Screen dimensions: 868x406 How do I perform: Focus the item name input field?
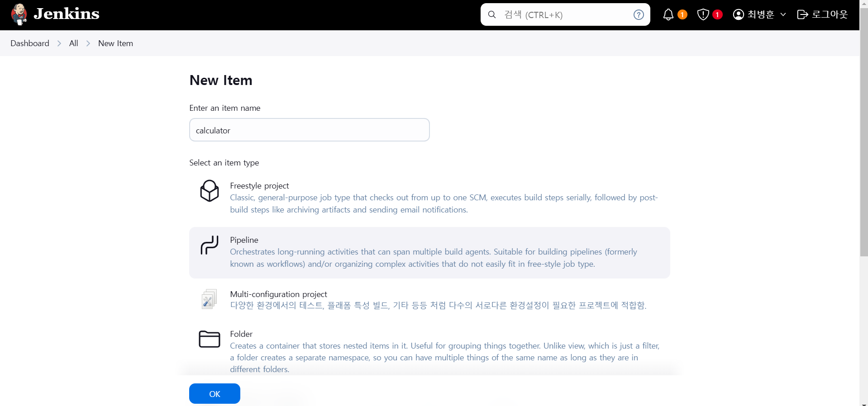[310, 130]
